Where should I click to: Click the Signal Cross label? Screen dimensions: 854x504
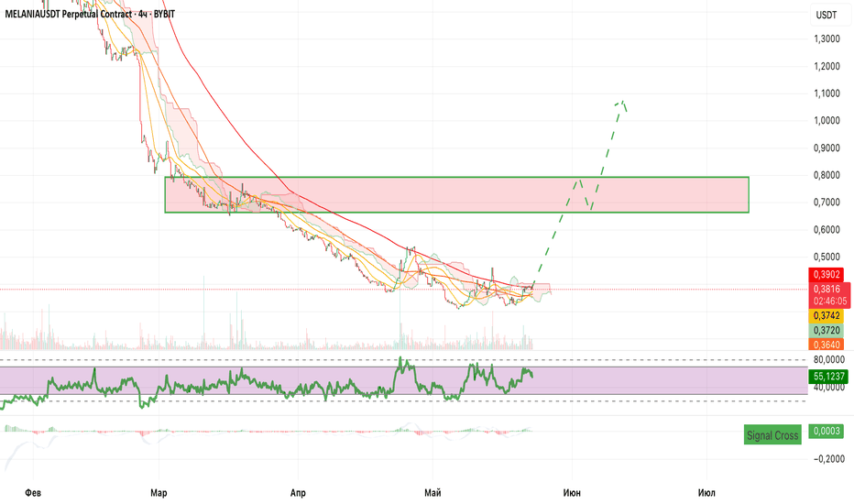point(772,434)
